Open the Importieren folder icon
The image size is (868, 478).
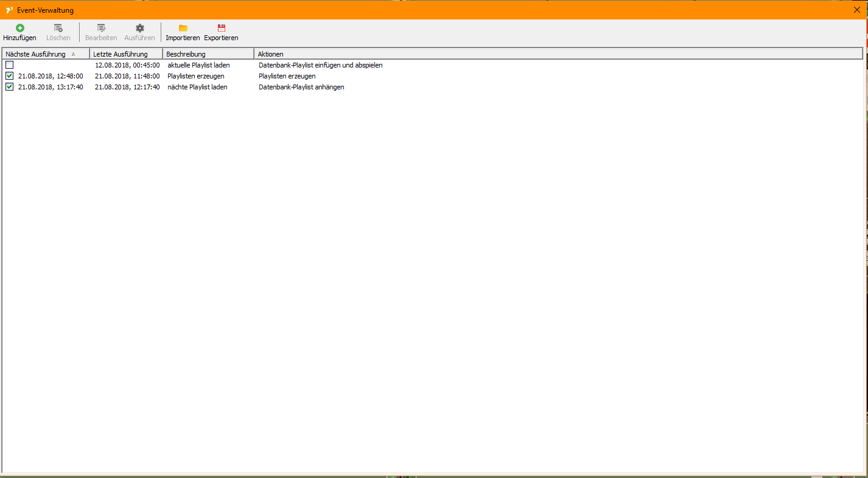pos(182,27)
